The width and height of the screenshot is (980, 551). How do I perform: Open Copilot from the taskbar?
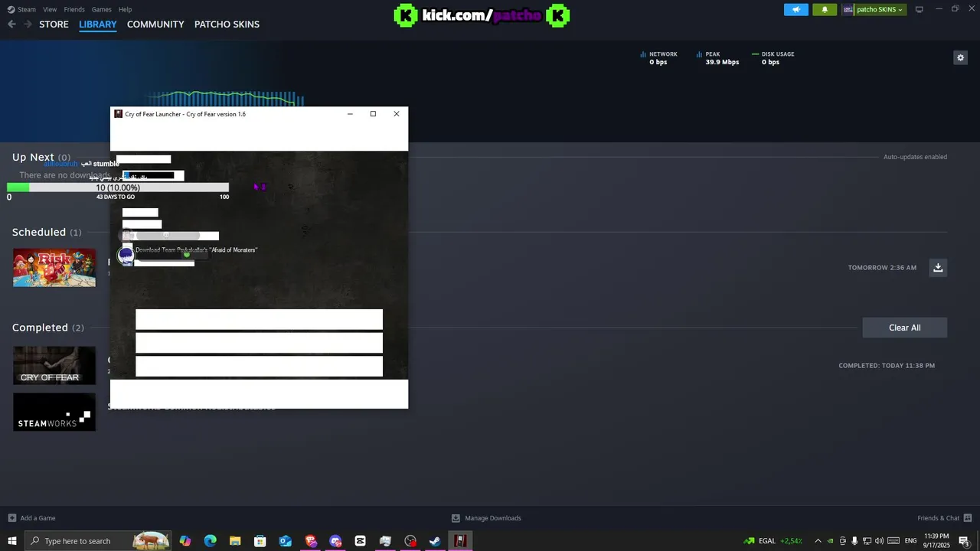(185, 541)
